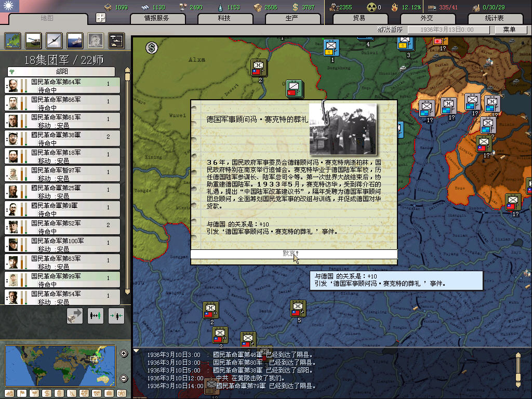Select 国民革命军第52军 in the army list

coord(62,227)
